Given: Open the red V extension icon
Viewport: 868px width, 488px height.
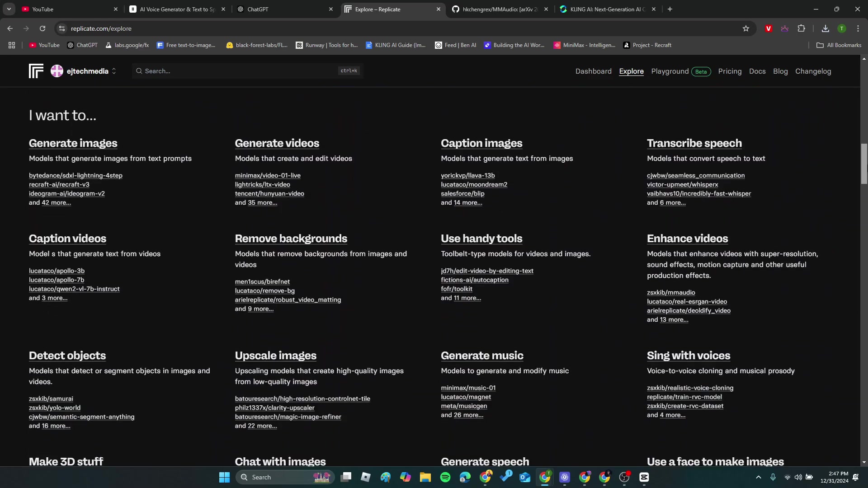Looking at the screenshot, I should point(769,28).
